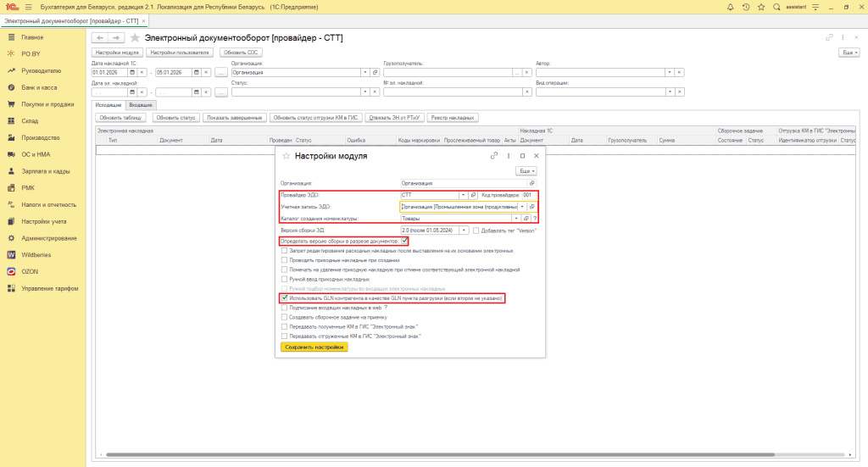Click the Код провайдера input field
This screenshot has width=868, height=467.
[x=529, y=195]
